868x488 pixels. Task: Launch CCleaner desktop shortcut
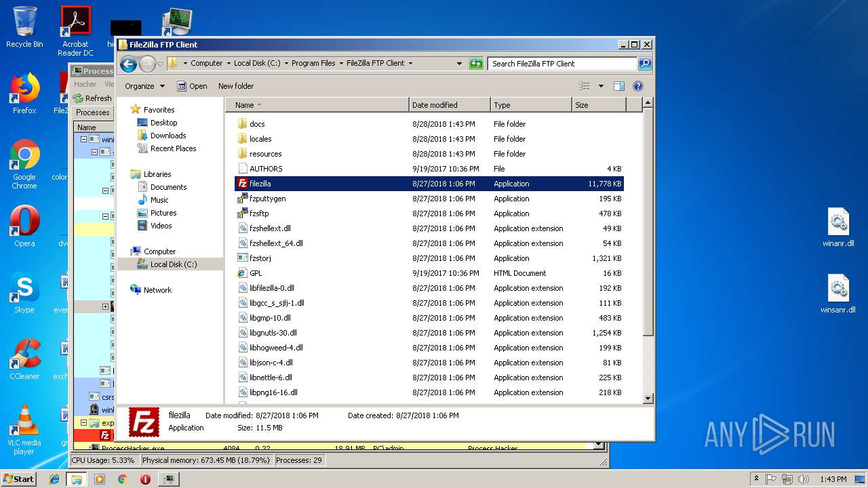(x=24, y=359)
